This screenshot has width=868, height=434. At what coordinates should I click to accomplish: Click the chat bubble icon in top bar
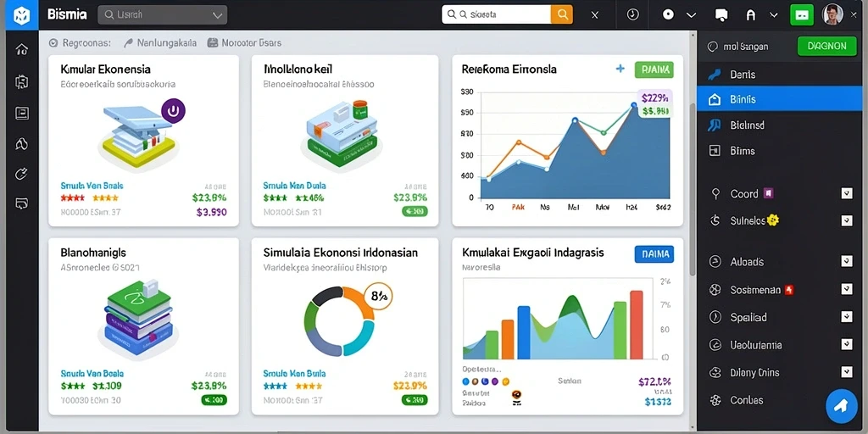[721, 15]
